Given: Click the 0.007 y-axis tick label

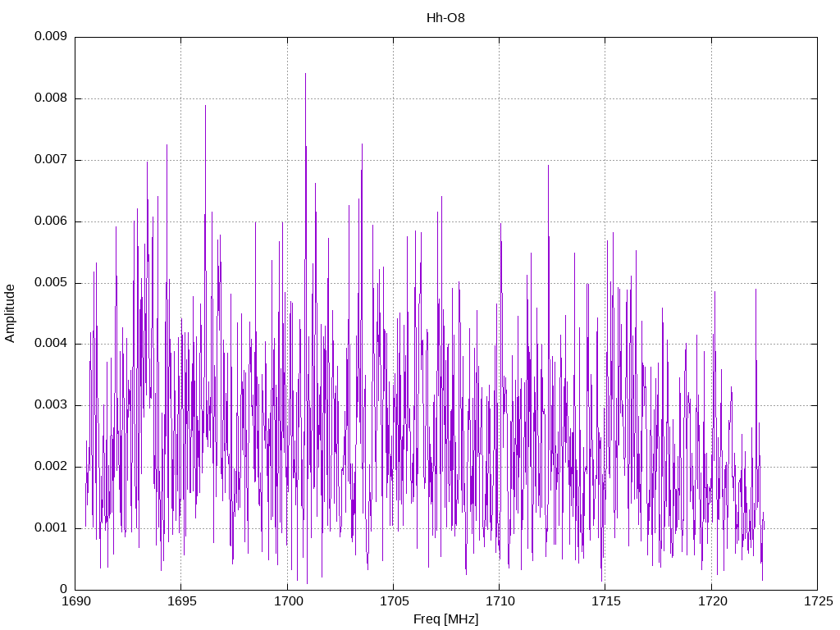Looking at the screenshot, I should point(50,160).
